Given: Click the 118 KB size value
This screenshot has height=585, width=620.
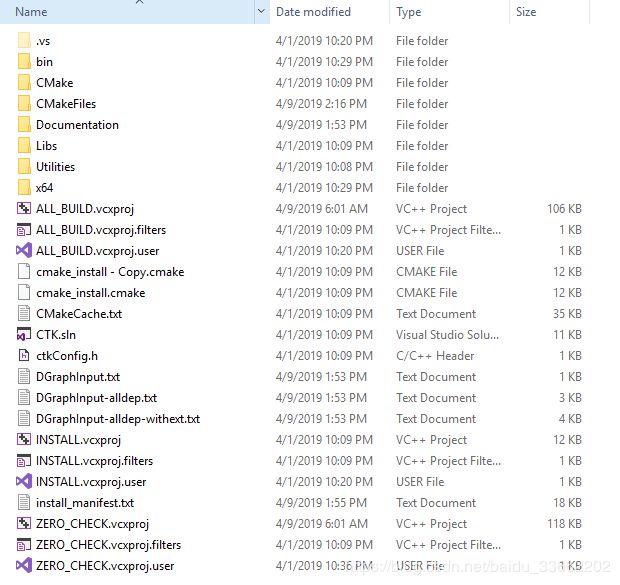Looking at the screenshot, I should click(x=564, y=524).
